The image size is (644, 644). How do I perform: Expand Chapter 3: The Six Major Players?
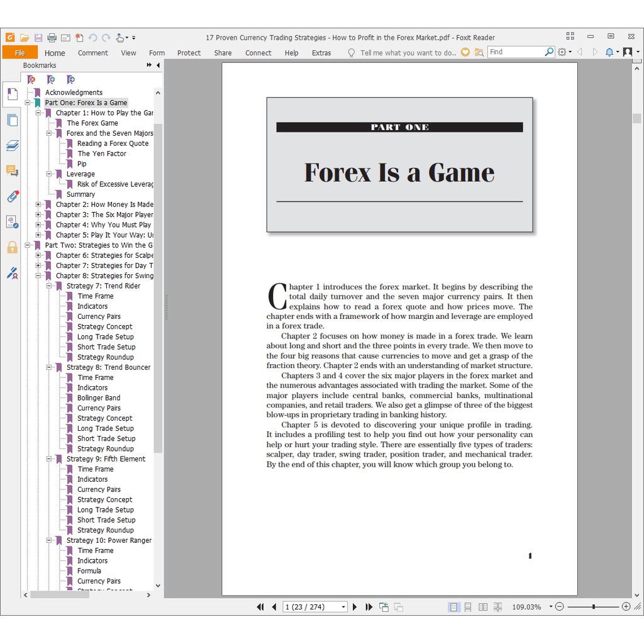point(38,214)
